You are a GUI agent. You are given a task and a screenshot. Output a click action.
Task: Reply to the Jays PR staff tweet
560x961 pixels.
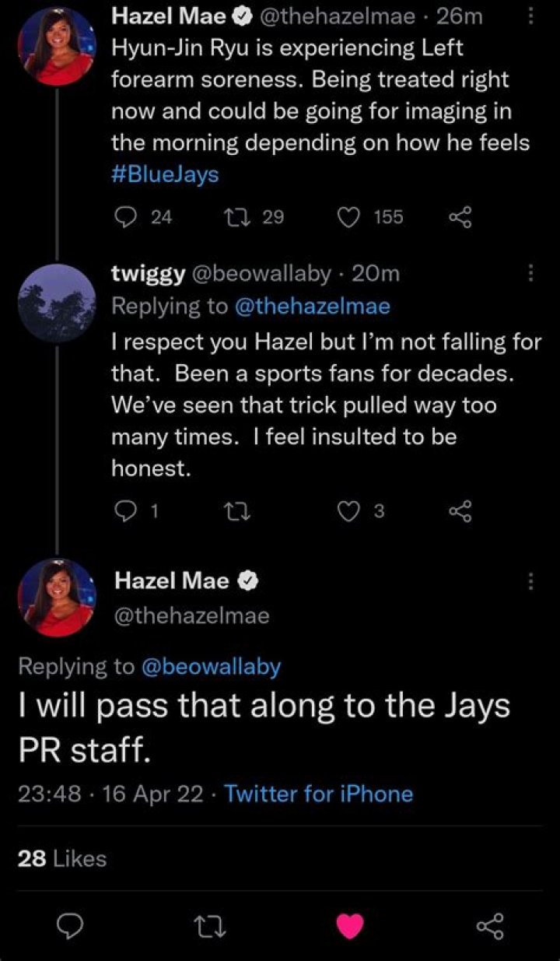(72, 925)
